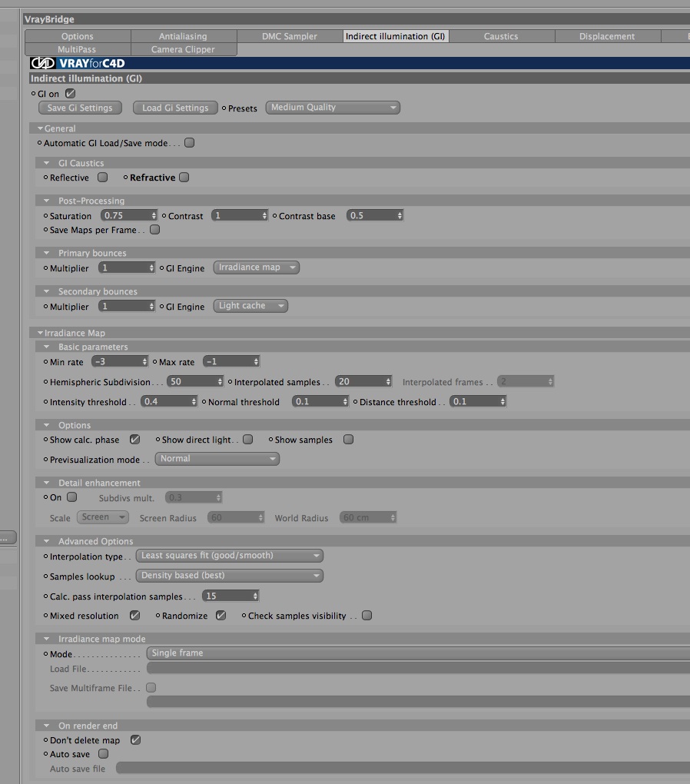This screenshot has height=784, width=690.
Task: Switch to the Caustics tab
Action: coord(502,36)
